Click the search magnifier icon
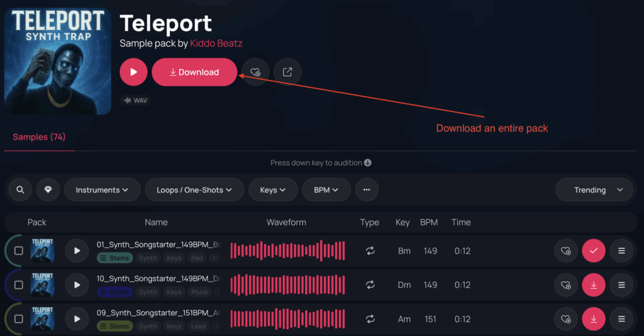The width and height of the screenshot is (644, 336). tap(20, 190)
